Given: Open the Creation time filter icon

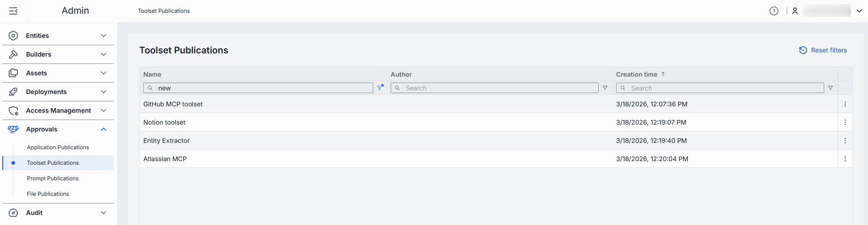Looking at the screenshot, I should pos(830,88).
